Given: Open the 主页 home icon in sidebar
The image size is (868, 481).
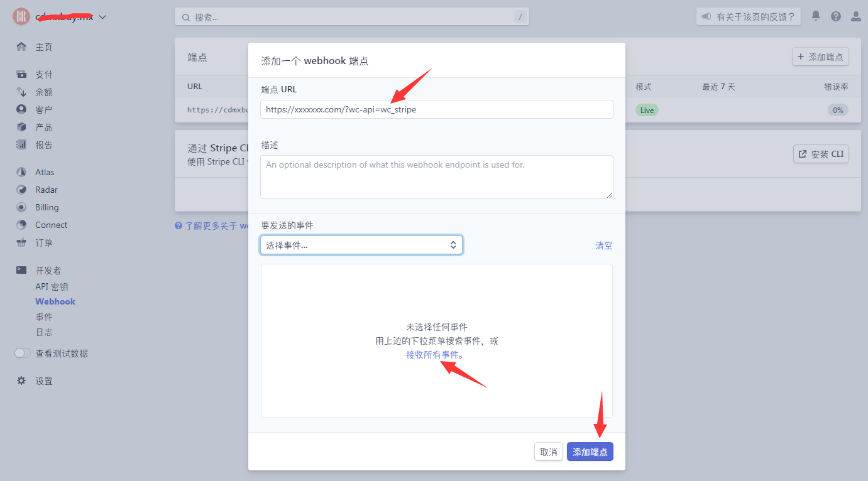Looking at the screenshot, I should coord(21,47).
